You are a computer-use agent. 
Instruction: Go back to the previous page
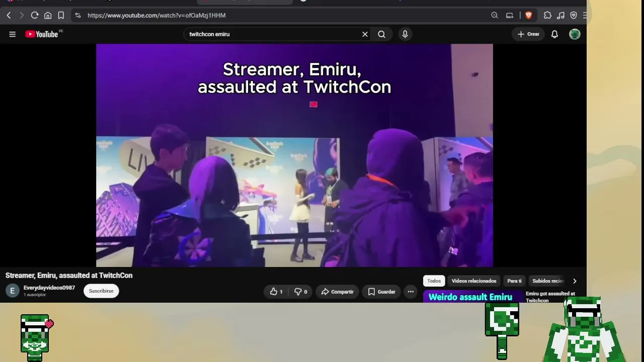pos(9,16)
